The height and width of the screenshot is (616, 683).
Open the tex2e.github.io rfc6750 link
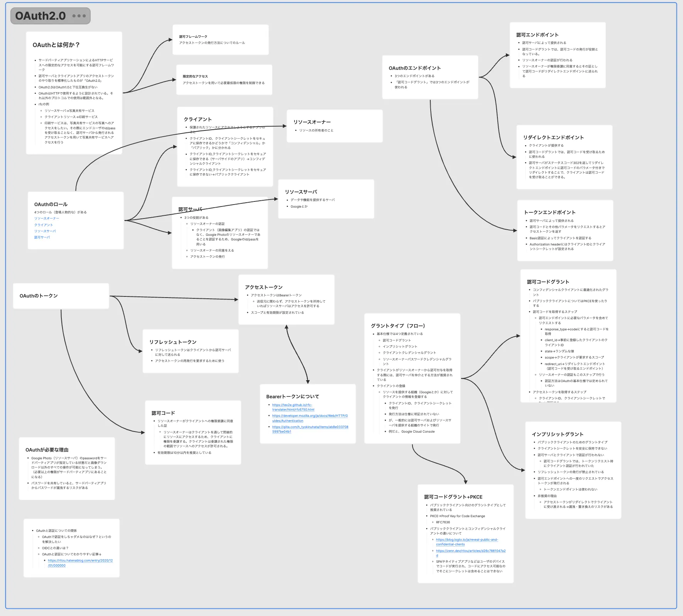(293, 407)
